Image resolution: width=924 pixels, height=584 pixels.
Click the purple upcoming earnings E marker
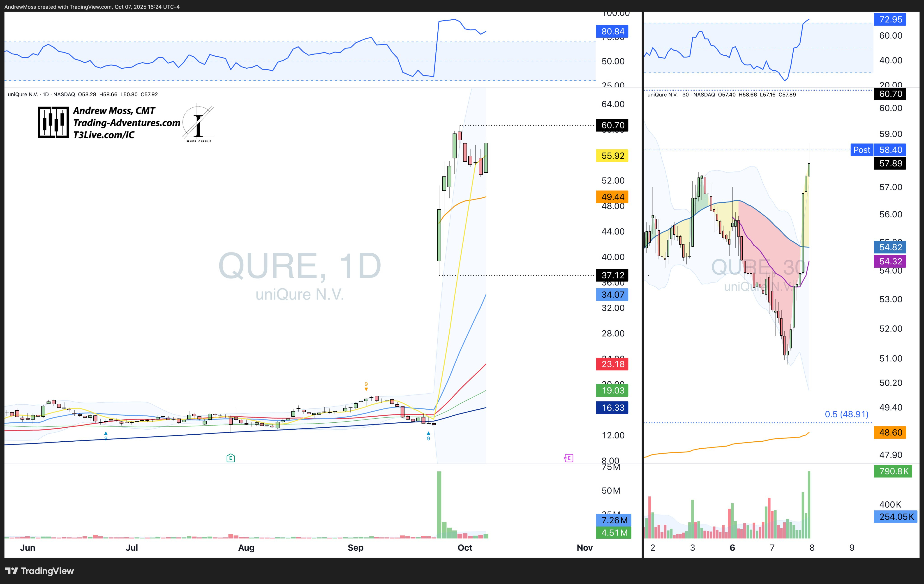pos(569,458)
